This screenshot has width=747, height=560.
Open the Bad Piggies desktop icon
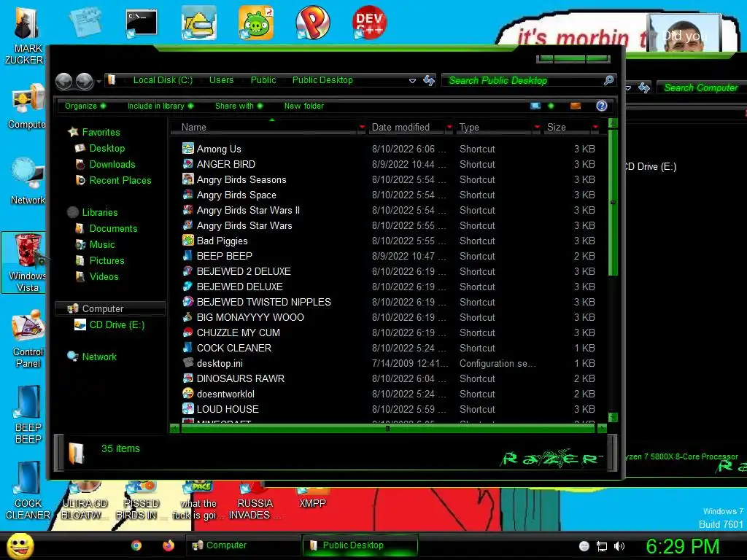tap(256, 23)
